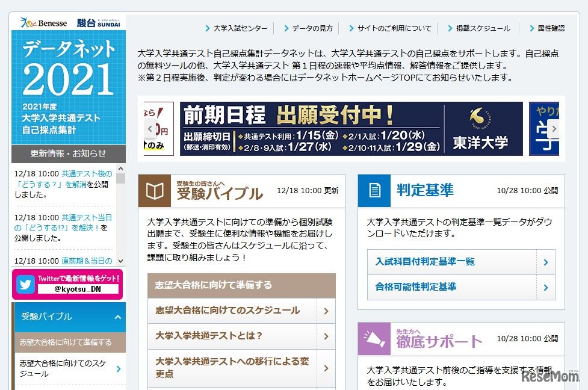
Task: Click the megaphone icon on the 徹底サポート panel
Action: click(374, 339)
